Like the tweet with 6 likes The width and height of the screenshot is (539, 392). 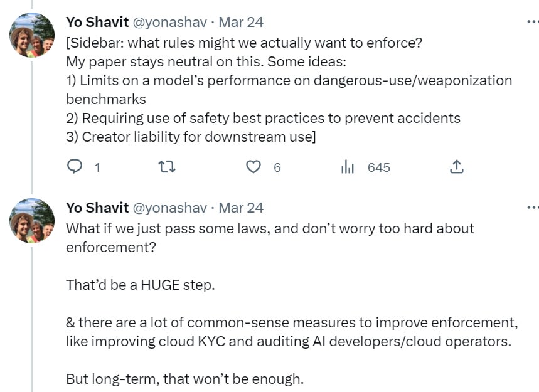click(253, 167)
